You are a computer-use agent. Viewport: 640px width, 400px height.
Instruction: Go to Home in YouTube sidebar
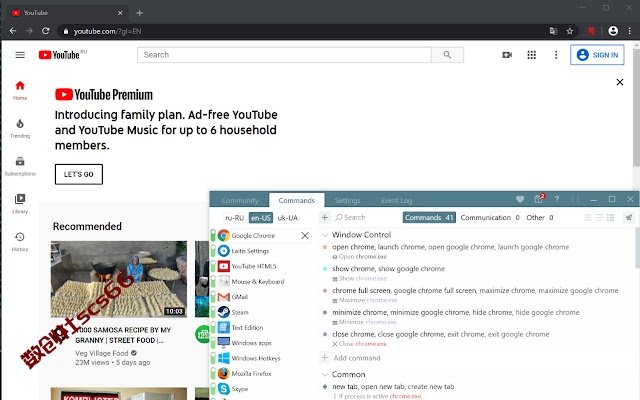point(20,90)
